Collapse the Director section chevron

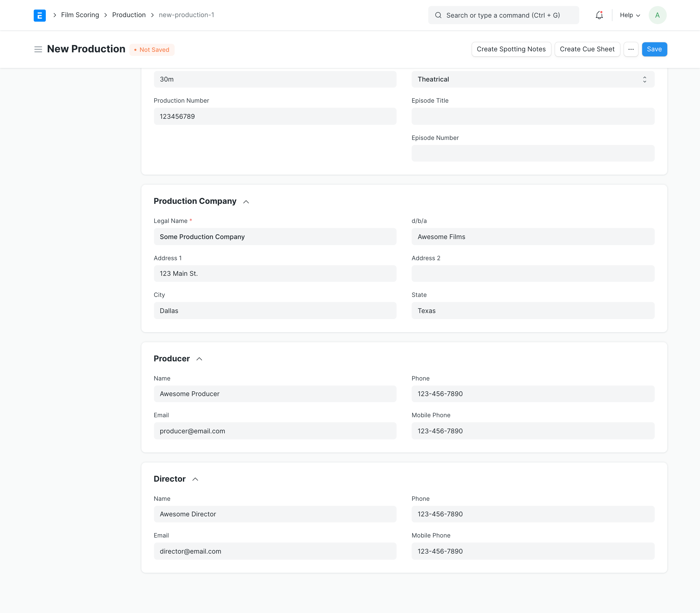click(x=195, y=479)
